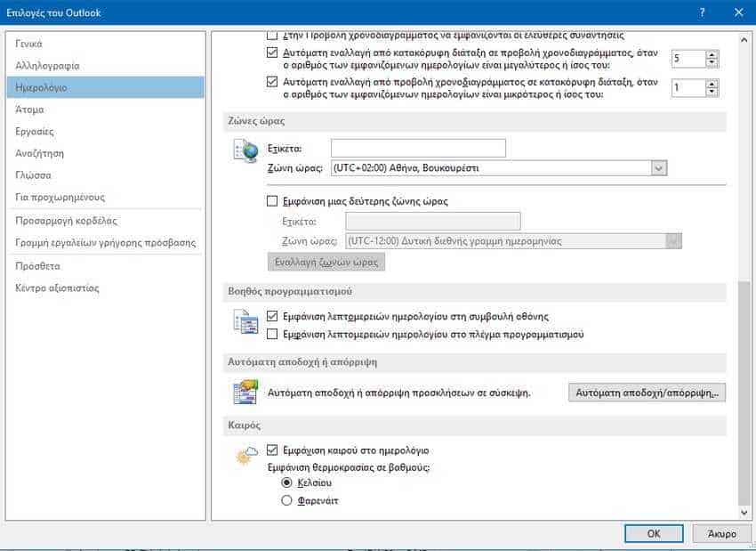Open the Αλληλογραφία category
Viewport: 756px width, 551px height.
pyautogui.click(x=106, y=66)
